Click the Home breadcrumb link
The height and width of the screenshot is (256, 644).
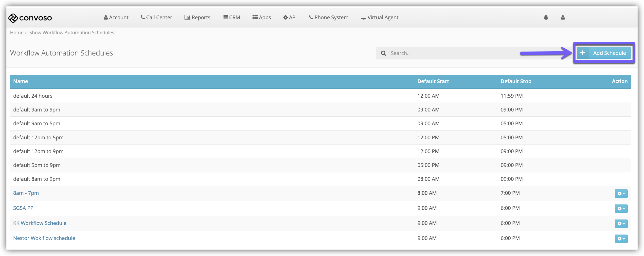(17, 33)
